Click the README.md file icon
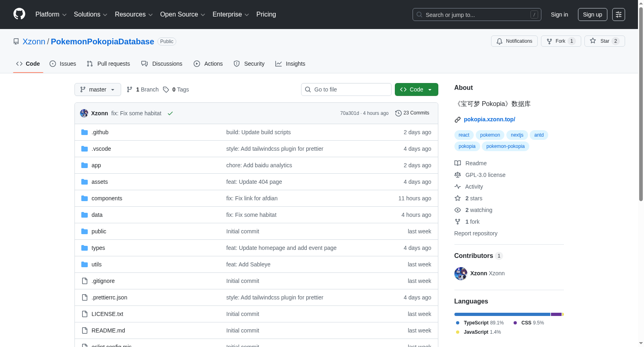Image resolution: width=644 pixels, height=347 pixels. coord(85,330)
